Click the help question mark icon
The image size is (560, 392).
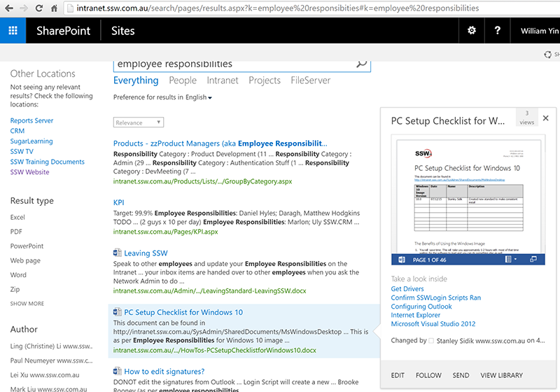pos(497,31)
